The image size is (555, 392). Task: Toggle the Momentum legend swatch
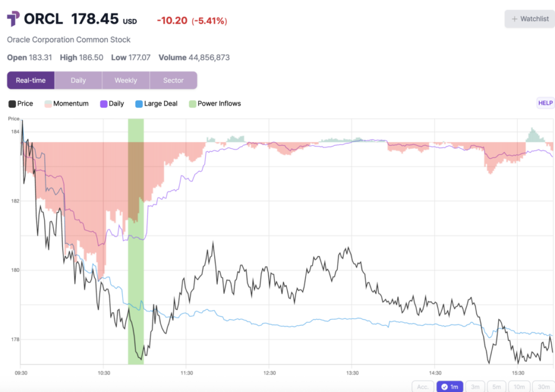tap(48, 103)
